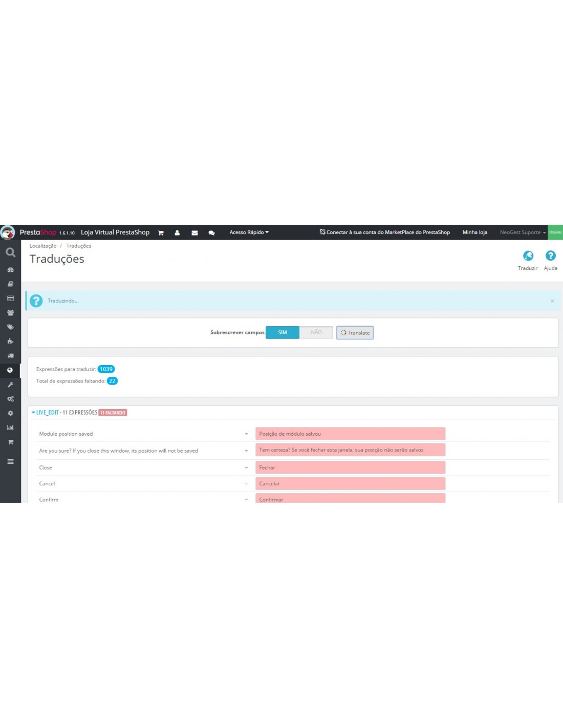Open the NeoGest Suporte user dropdown
Screen dimensions: 563x728
click(523, 232)
